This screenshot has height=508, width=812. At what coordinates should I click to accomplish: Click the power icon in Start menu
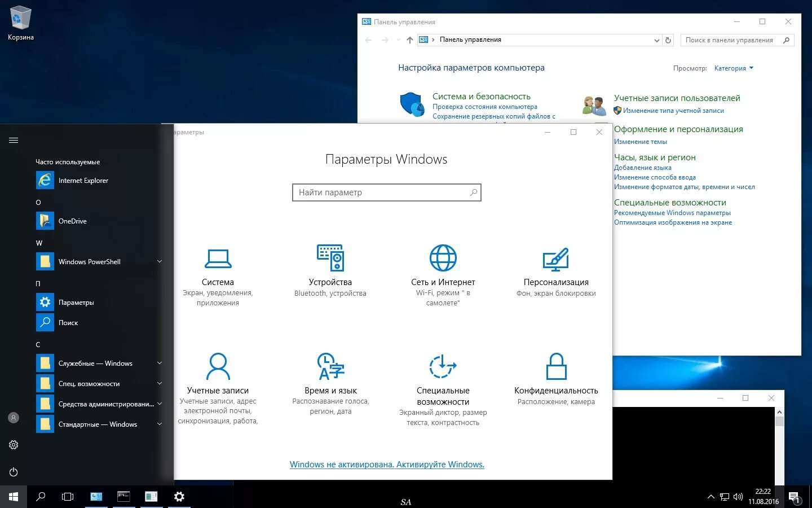(x=14, y=472)
